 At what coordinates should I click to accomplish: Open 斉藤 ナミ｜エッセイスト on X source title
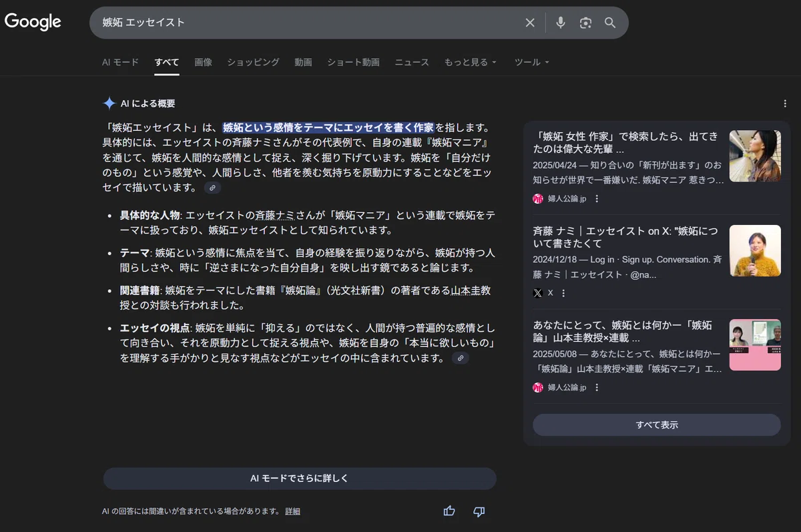[625, 238]
